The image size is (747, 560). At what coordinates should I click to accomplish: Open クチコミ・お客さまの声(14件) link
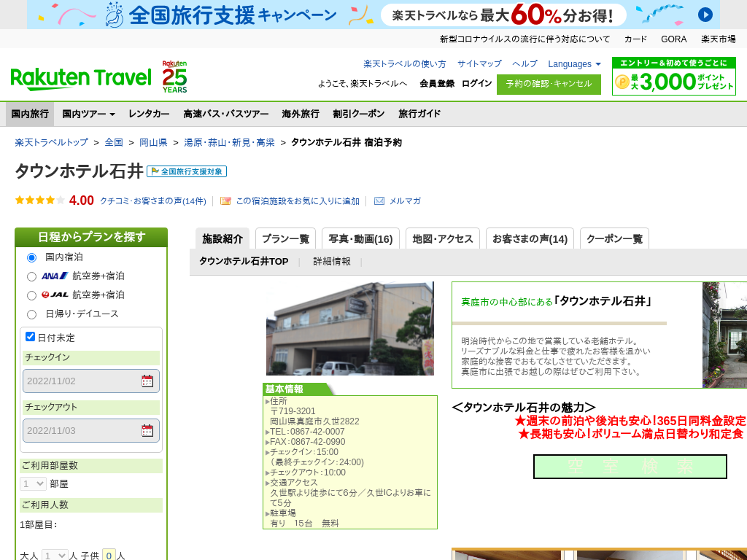(153, 201)
